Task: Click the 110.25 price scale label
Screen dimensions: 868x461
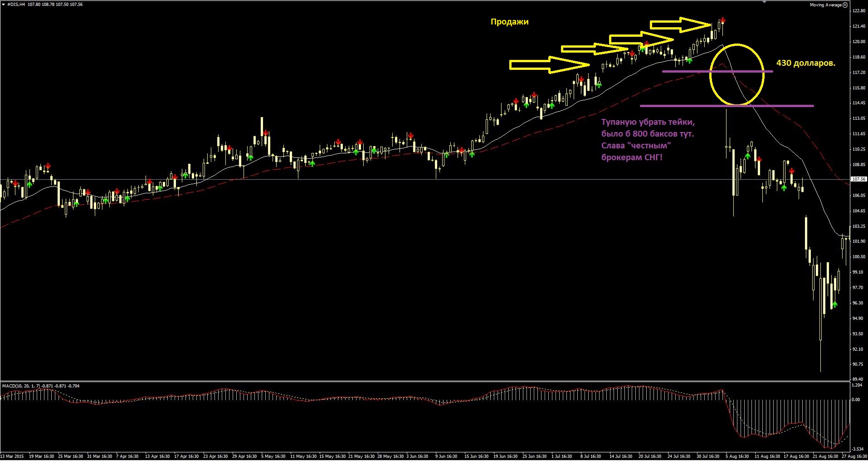Action: coord(859,149)
